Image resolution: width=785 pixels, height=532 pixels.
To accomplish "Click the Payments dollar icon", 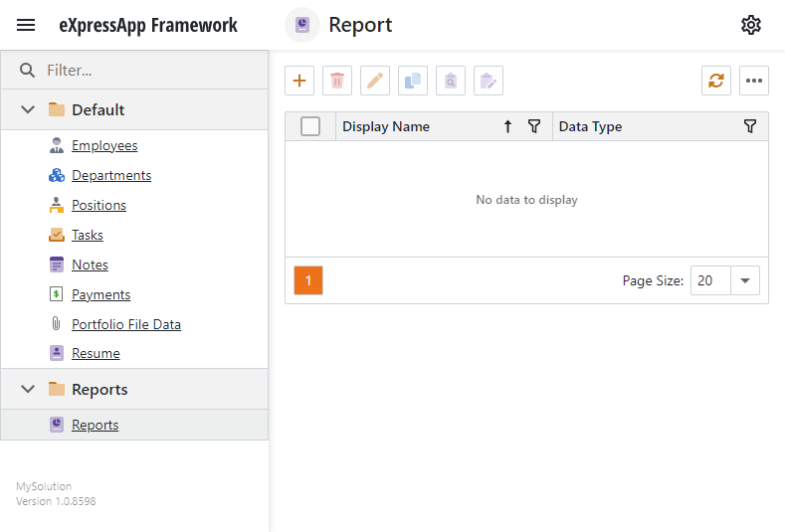I will tap(56, 293).
